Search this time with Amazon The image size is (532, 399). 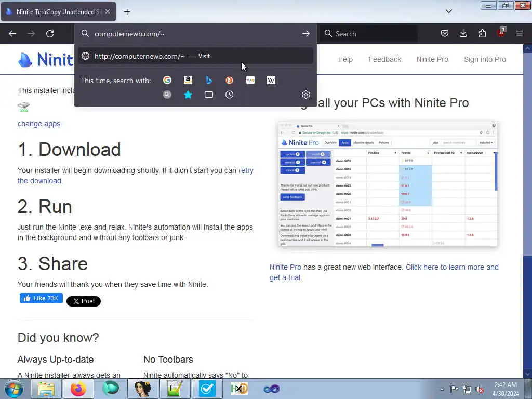tap(188, 80)
